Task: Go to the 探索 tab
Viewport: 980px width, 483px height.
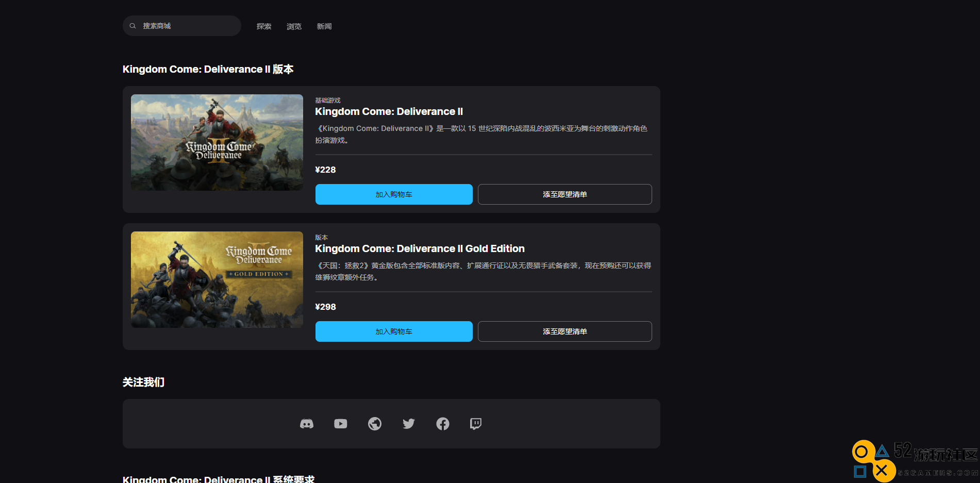Action: (264, 26)
